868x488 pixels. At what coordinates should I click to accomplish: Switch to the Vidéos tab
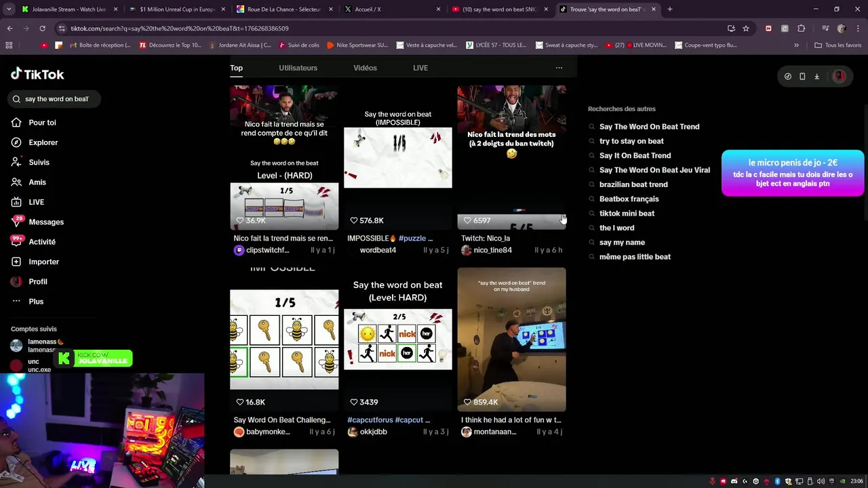click(365, 68)
